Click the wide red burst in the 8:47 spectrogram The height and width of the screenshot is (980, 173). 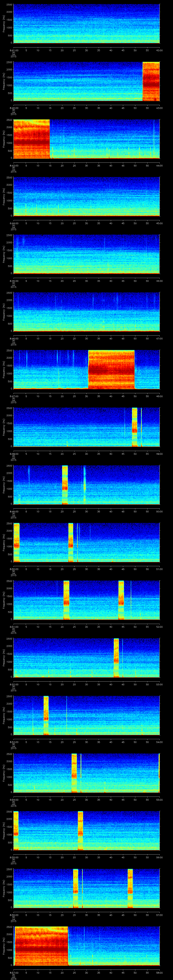coord(111,369)
